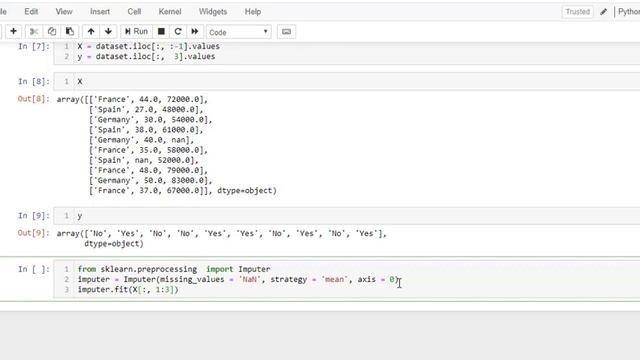Click the pencil edit icon beside Trusted
Screen dimensions: 640x360
click(x=604, y=11)
